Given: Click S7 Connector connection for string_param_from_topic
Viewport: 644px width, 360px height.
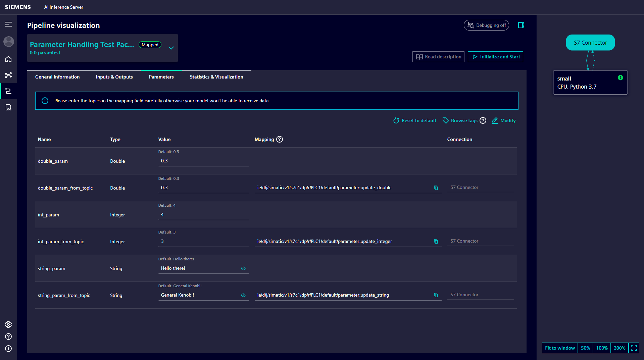Looking at the screenshot, I should (481, 295).
